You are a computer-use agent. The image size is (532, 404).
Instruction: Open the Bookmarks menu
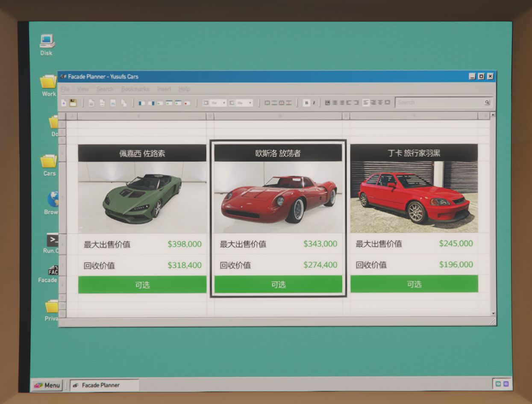135,89
